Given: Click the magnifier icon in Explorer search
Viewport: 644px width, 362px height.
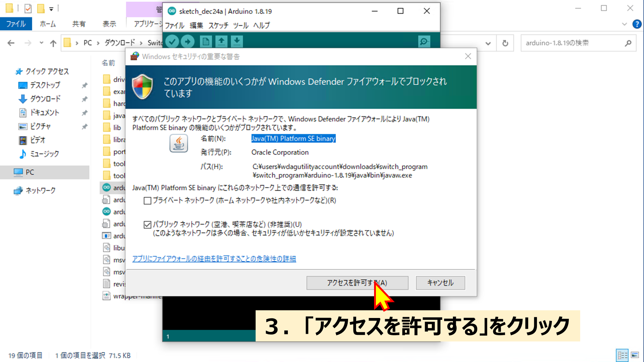Looking at the screenshot, I should tap(628, 43).
